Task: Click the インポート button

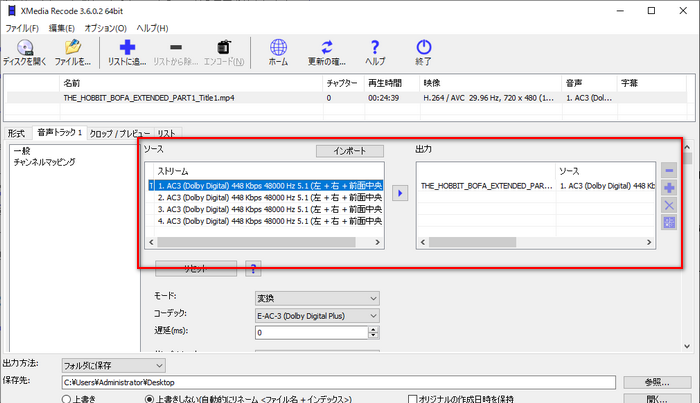Action: click(x=349, y=151)
